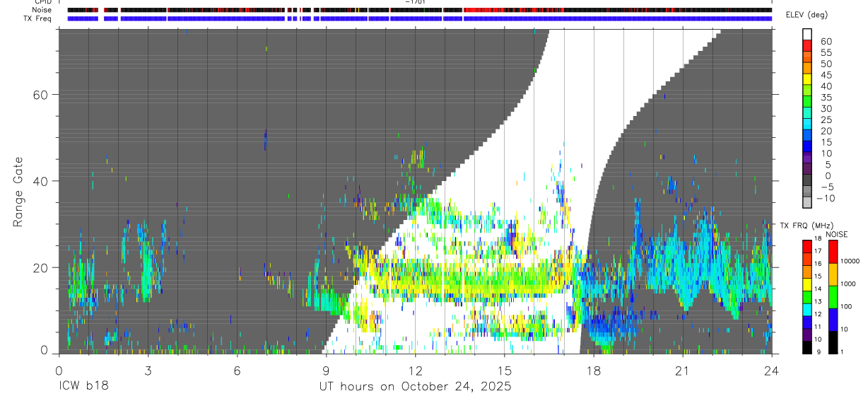
Task: Click the blue TX FRQ swatch between 11 and 12
Action: point(807,322)
